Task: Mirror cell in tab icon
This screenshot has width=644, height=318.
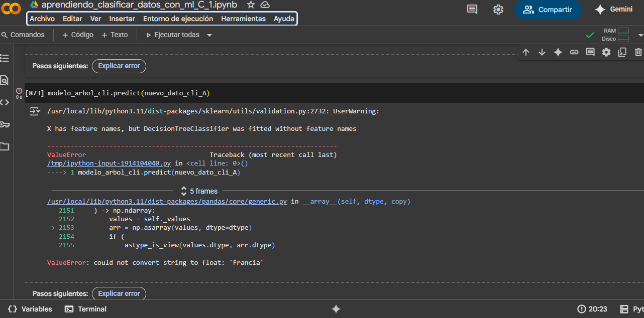Action: 622,52
